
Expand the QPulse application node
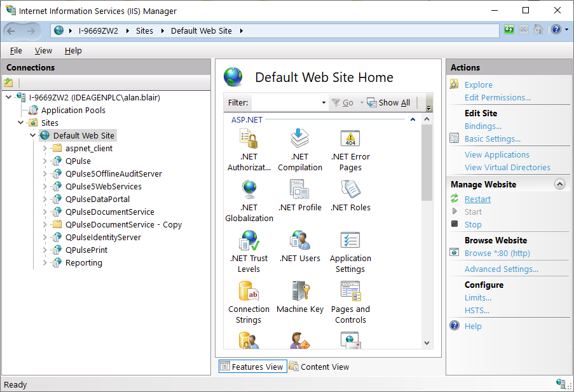pyautogui.click(x=44, y=161)
